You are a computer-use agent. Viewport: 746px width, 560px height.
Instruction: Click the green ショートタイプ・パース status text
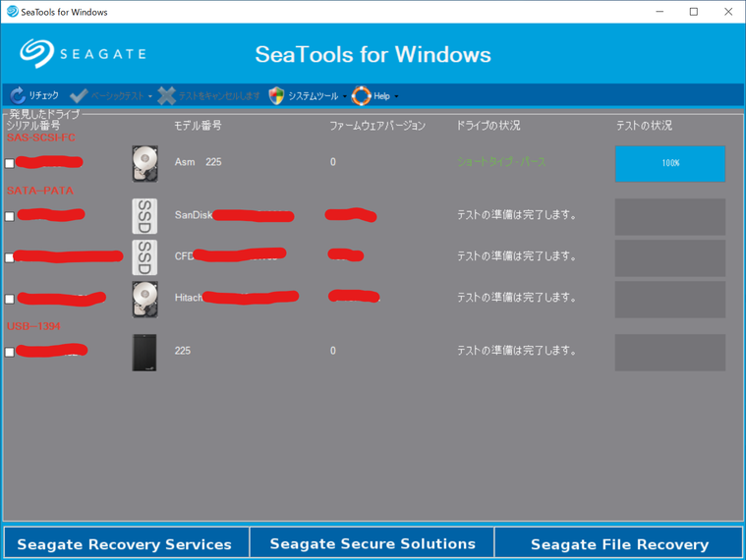point(501,162)
